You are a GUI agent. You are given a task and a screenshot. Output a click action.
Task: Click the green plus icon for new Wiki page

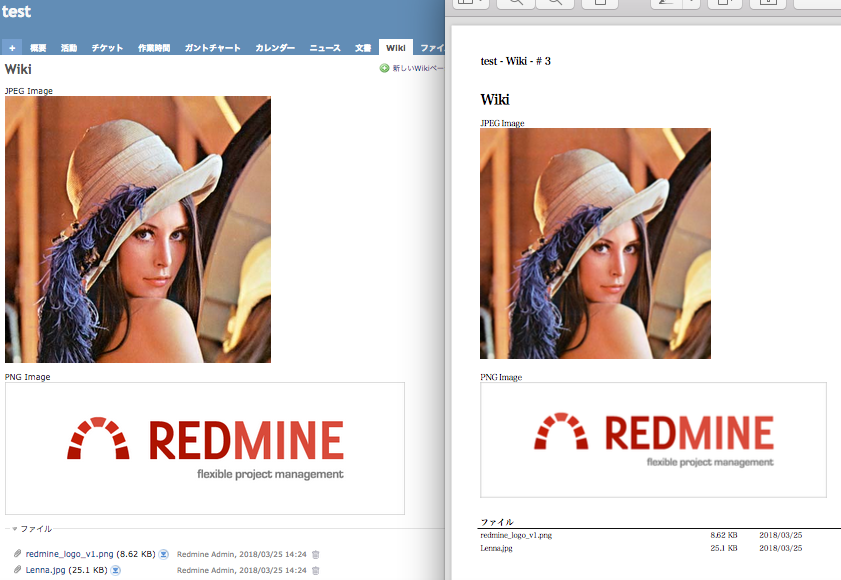coord(385,68)
